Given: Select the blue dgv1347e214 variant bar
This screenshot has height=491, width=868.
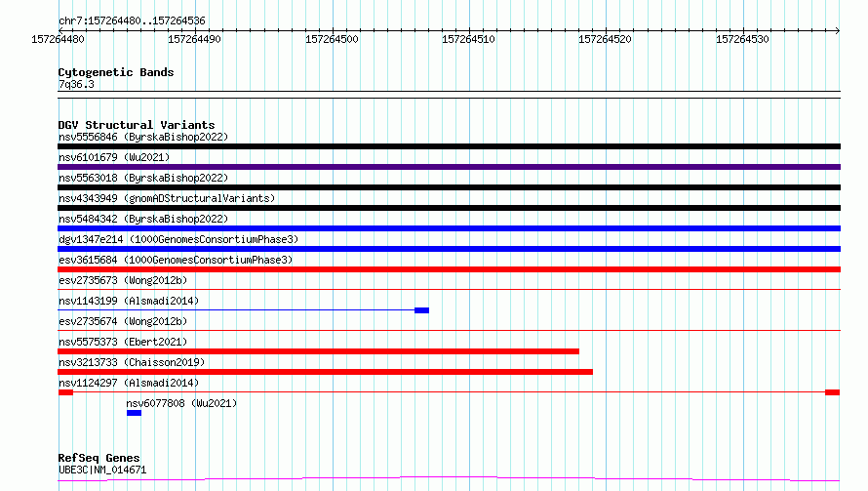Looking at the screenshot, I should pyautogui.click(x=449, y=249).
